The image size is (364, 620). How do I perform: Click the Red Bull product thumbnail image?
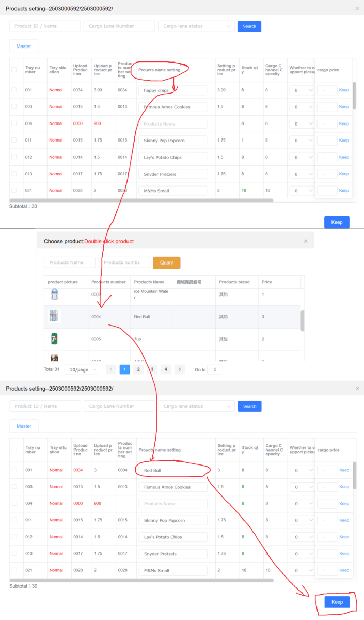click(x=54, y=316)
